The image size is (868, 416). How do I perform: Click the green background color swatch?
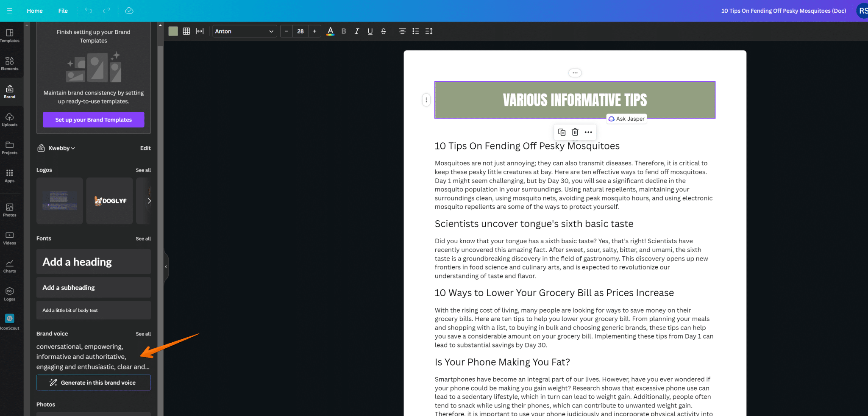[x=173, y=31]
